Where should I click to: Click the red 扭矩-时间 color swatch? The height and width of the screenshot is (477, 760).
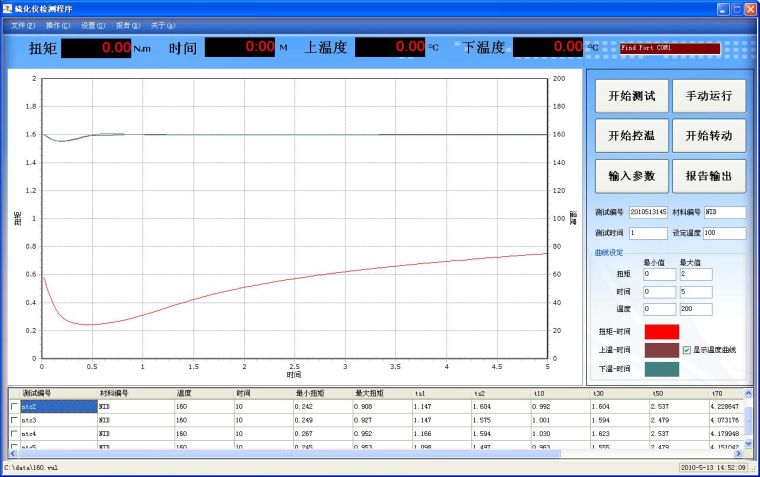tap(661, 331)
